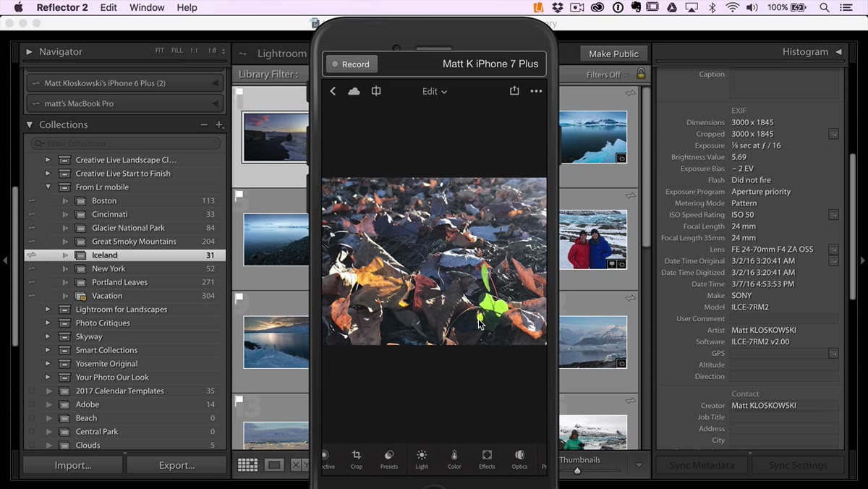
Task: Toggle the sync checkbox for Beach collection
Action: [31, 418]
